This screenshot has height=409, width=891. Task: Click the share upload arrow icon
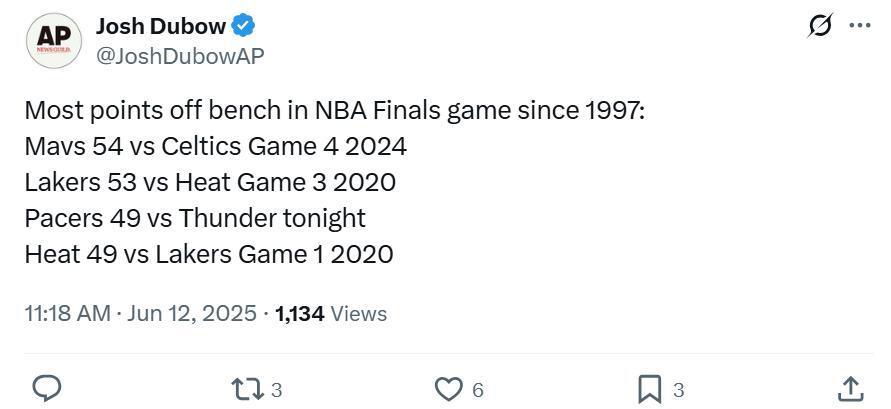849,388
